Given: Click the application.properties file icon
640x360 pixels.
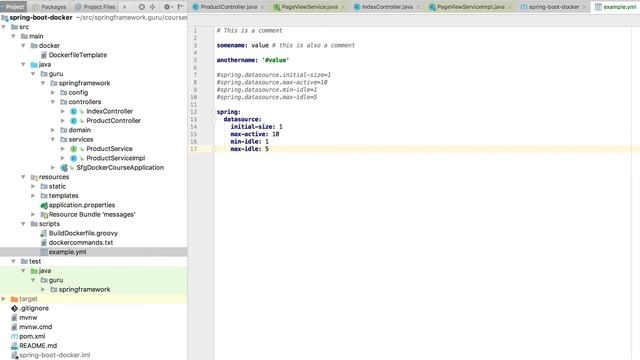Looking at the screenshot, I should coord(44,205).
